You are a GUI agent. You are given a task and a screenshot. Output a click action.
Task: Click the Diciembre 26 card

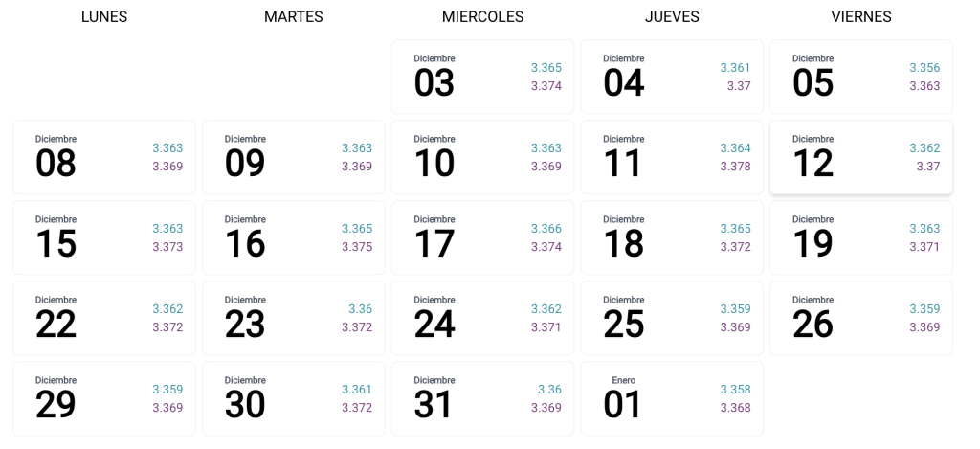point(861,318)
